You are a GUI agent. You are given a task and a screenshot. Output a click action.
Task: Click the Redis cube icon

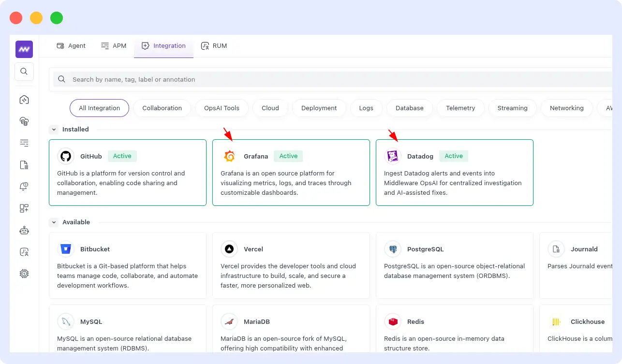click(393, 321)
